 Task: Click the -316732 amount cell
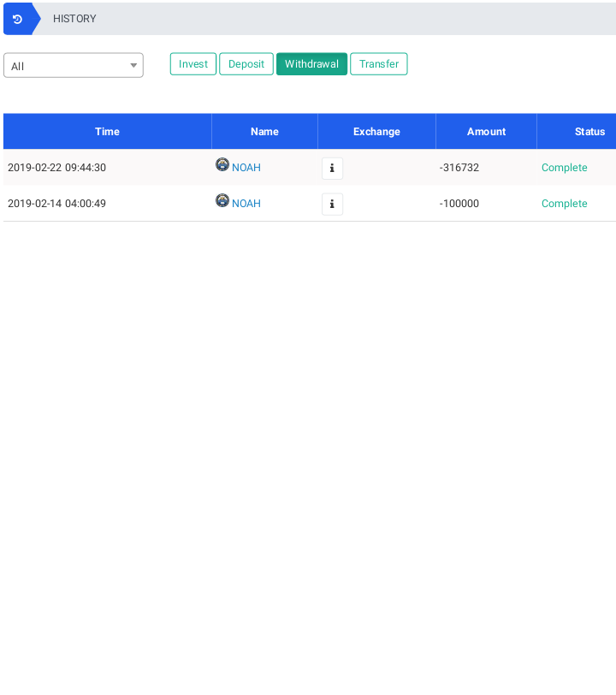point(459,168)
